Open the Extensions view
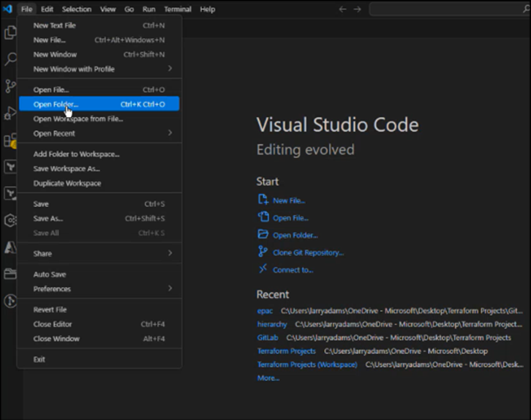Image resolution: width=531 pixels, height=420 pixels. pyautogui.click(x=10, y=140)
